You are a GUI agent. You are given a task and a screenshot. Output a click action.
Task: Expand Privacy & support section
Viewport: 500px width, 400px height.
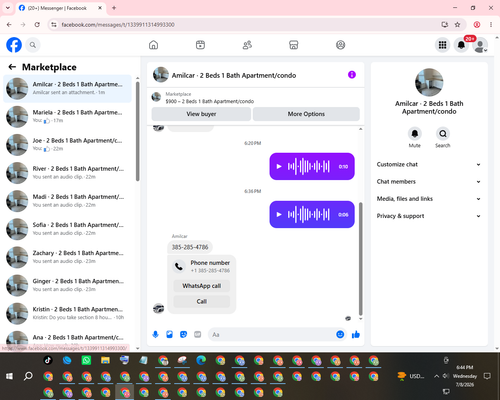[x=429, y=216]
